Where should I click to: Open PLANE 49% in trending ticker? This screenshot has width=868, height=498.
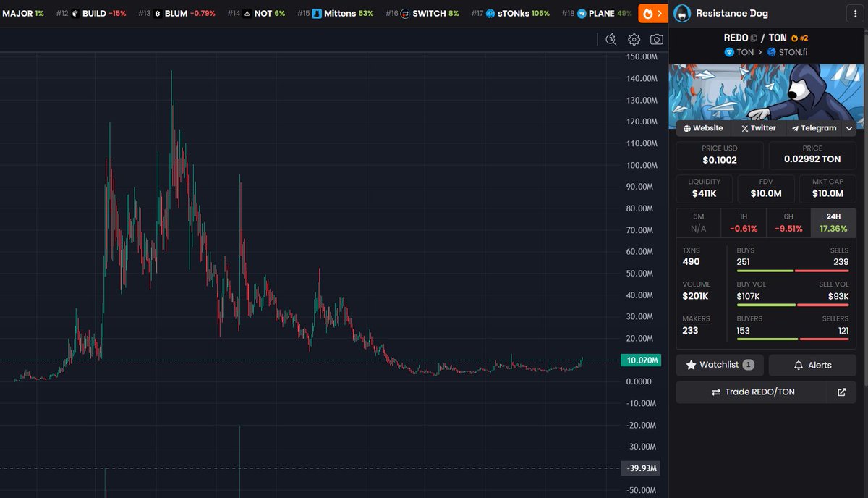597,13
